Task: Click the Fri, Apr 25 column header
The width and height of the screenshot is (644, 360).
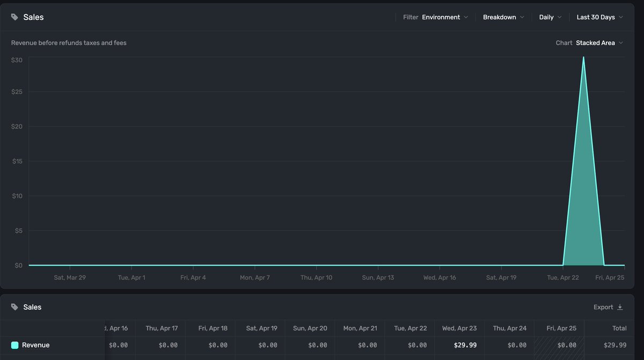Action: point(561,328)
